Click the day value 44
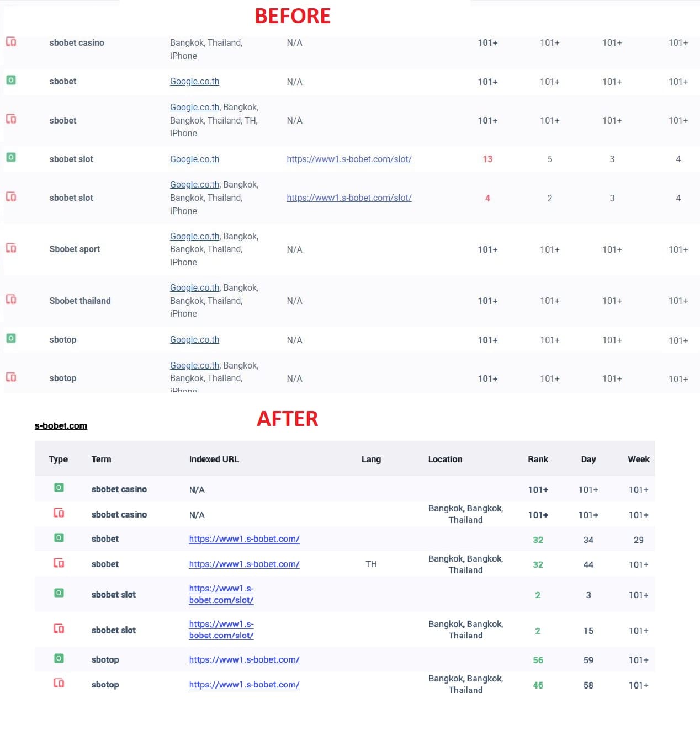Image resolution: width=700 pixels, height=736 pixels. click(x=588, y=565)
